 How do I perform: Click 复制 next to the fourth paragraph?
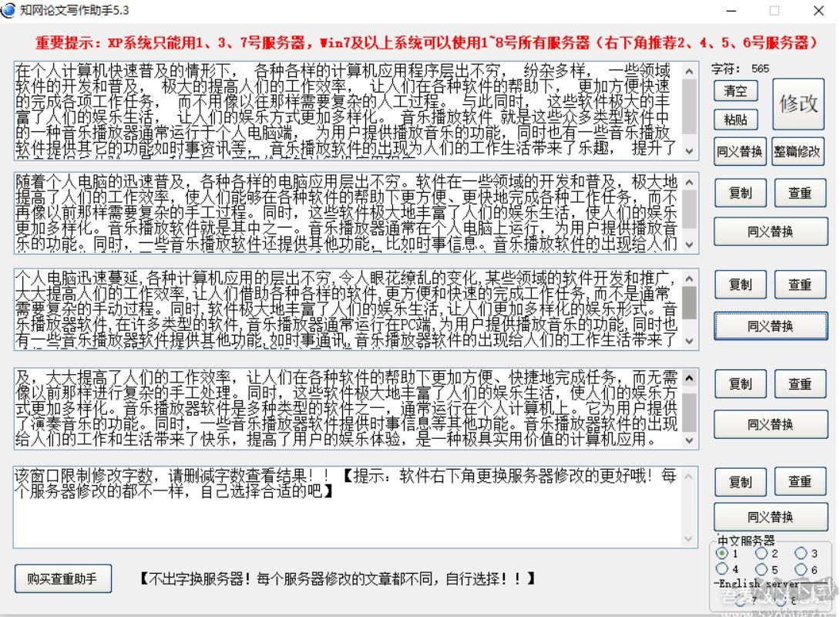(740, 383)
